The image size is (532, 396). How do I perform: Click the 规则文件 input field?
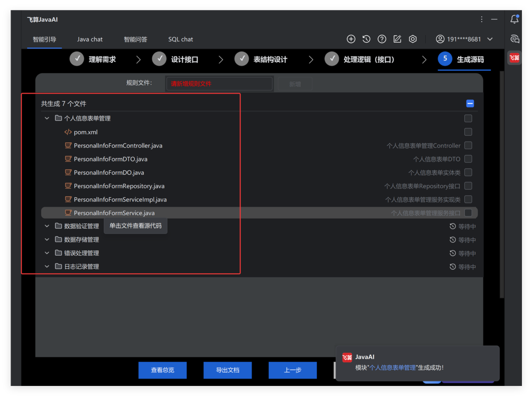pos(219,84)
